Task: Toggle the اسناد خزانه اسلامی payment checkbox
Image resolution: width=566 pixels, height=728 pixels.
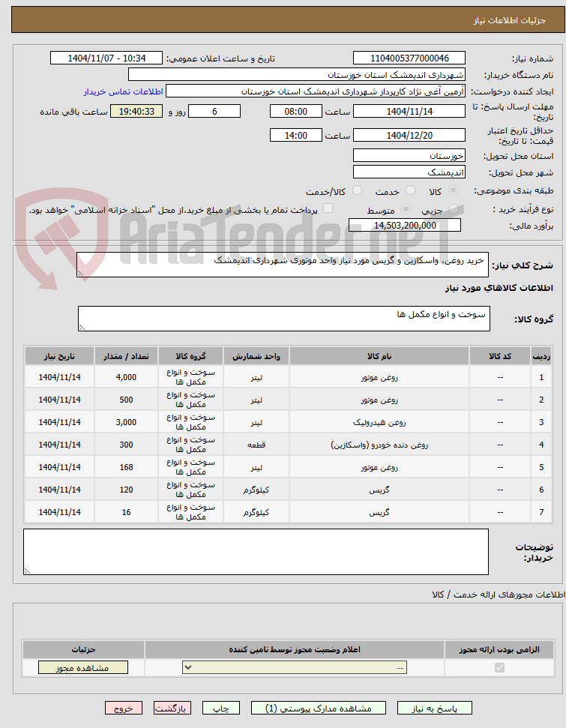Action: click(x=328, y=208)
